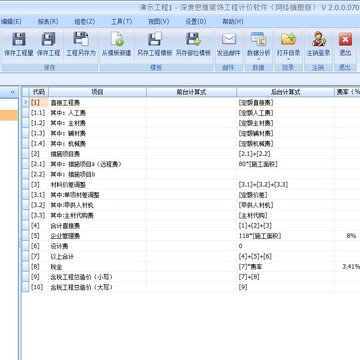
Task: Click the 后台计算式 column header
Action: [285, 92]
